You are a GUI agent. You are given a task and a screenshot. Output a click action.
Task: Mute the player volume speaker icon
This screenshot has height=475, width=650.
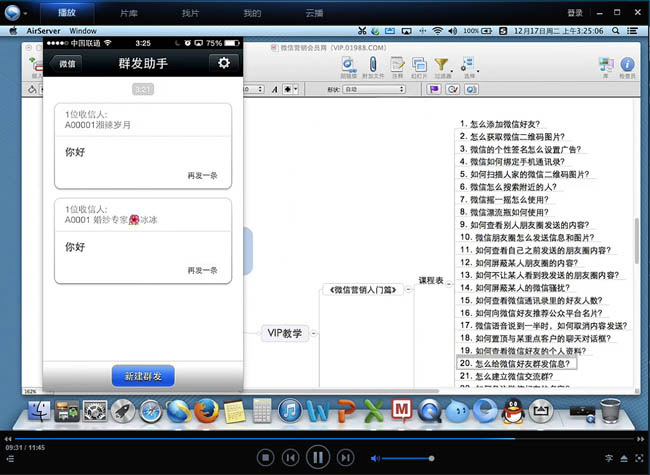(x=376, y=457)
